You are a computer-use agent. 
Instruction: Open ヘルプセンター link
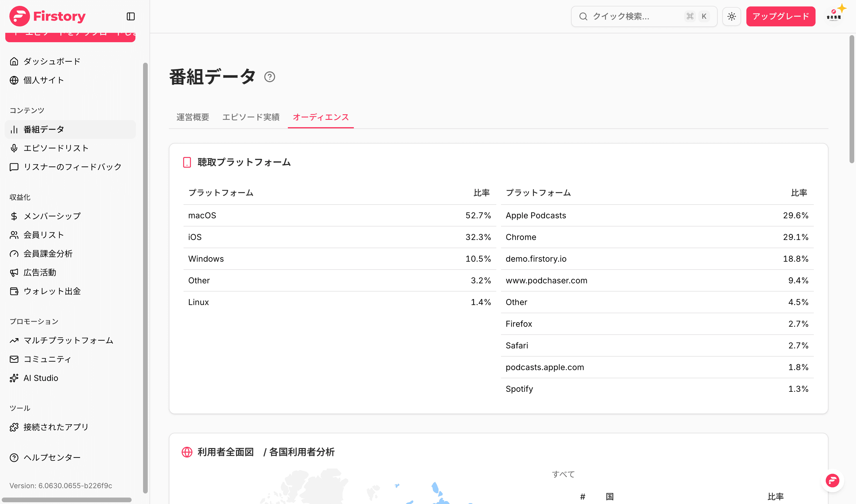click(x=70, y=458)
